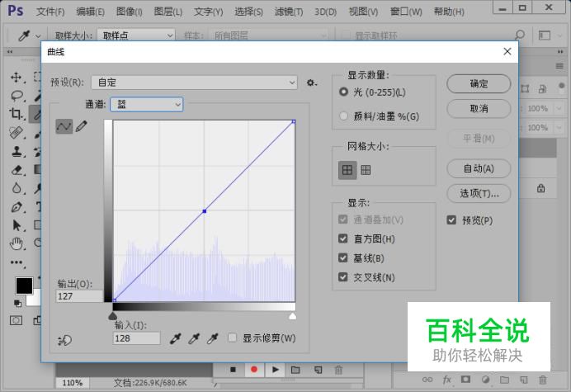This screenshot has width=571, height=392.
Task: Open the 图像(I) menu
Action: [x=130, y=12]
